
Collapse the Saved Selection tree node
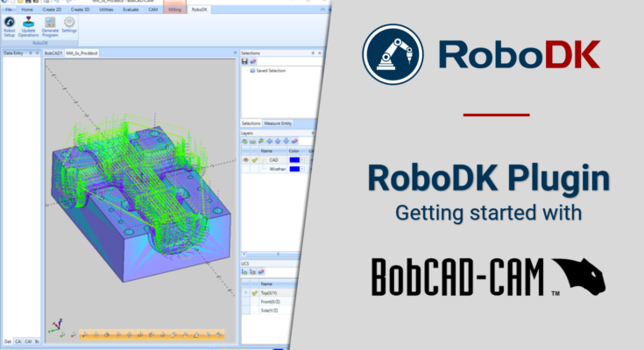pyautogui.click(x=246, y=71)
